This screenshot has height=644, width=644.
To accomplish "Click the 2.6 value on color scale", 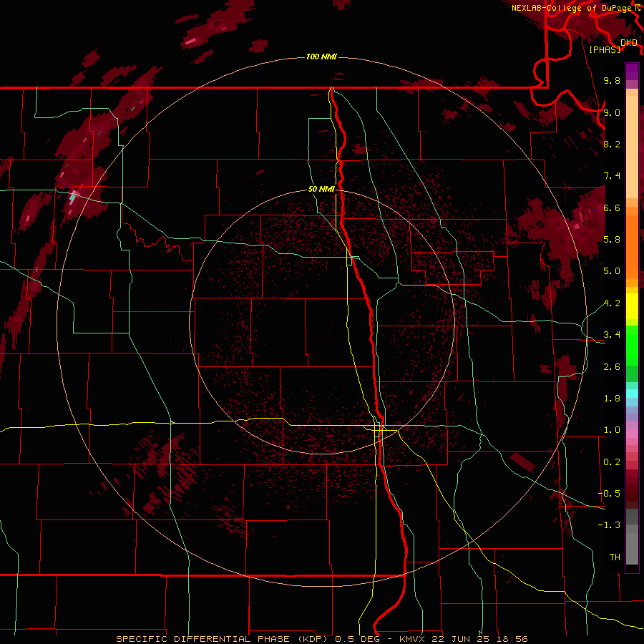I will click(612, 367).
